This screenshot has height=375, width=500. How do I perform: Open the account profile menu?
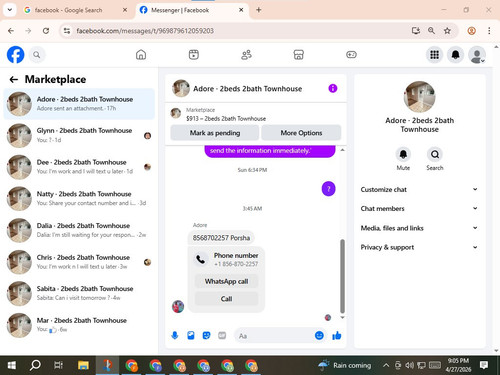click(x=477, y=55)
